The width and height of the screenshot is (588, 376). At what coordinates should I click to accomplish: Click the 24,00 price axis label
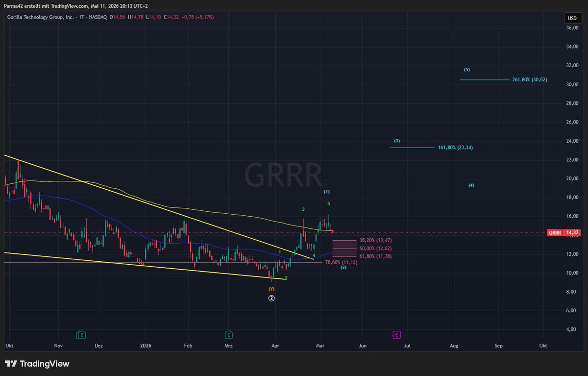pyautogui.click(x=572, y=141)
